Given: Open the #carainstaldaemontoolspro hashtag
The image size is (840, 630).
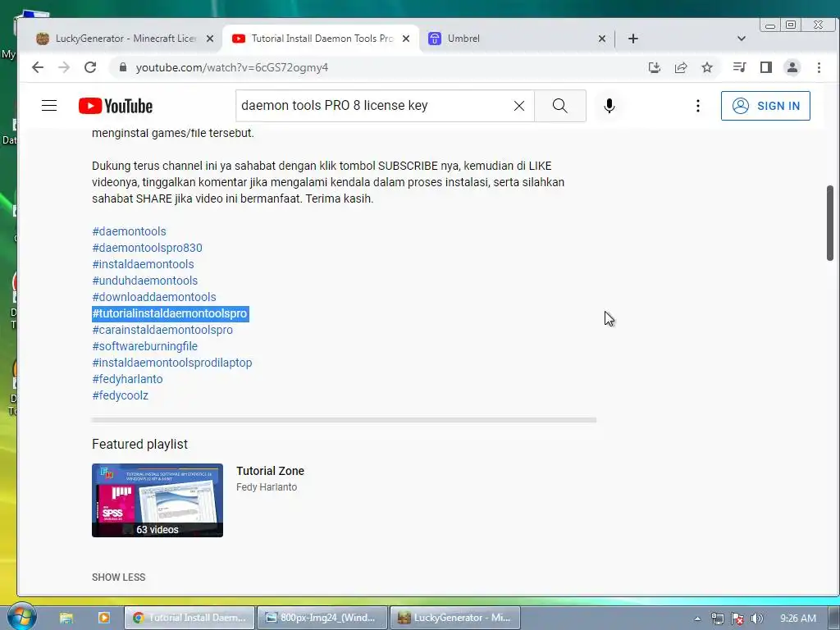Looking at the screenshot, I should tap(162, 330).
